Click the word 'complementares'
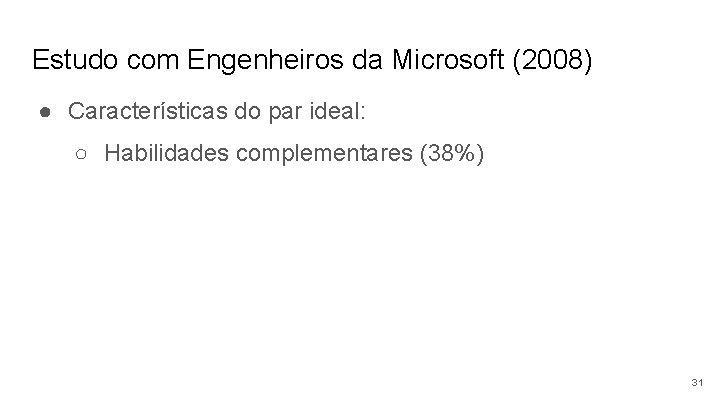 tap(324, 154)
